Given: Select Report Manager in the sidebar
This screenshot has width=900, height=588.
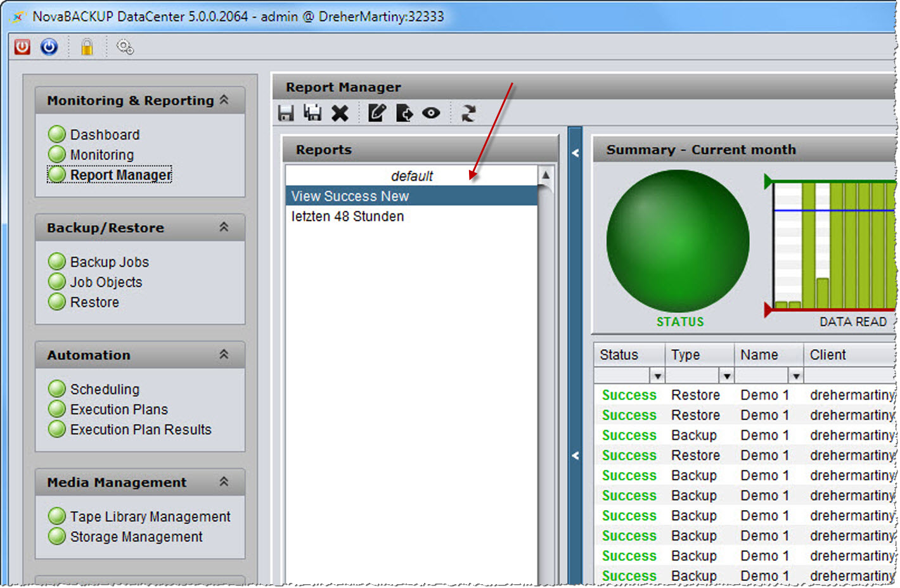Looking at the screenshot, I should coord(120,175).
